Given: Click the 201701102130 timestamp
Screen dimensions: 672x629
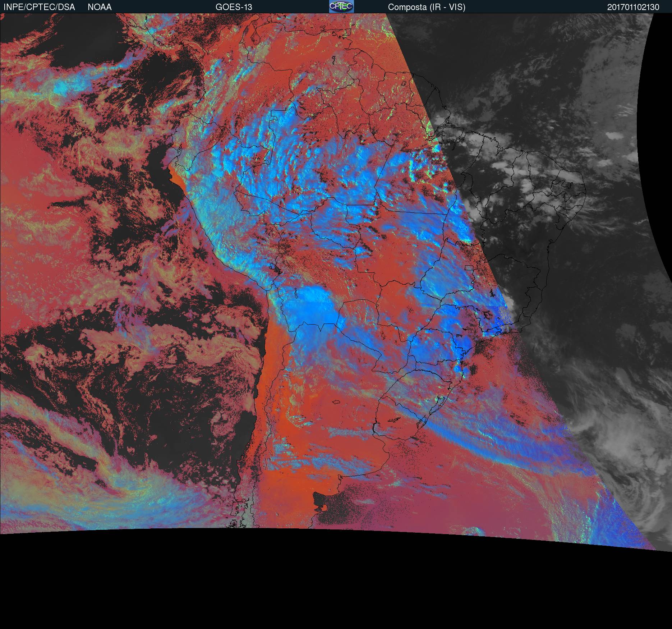Looking at the screenshot, I should (633, 7).
